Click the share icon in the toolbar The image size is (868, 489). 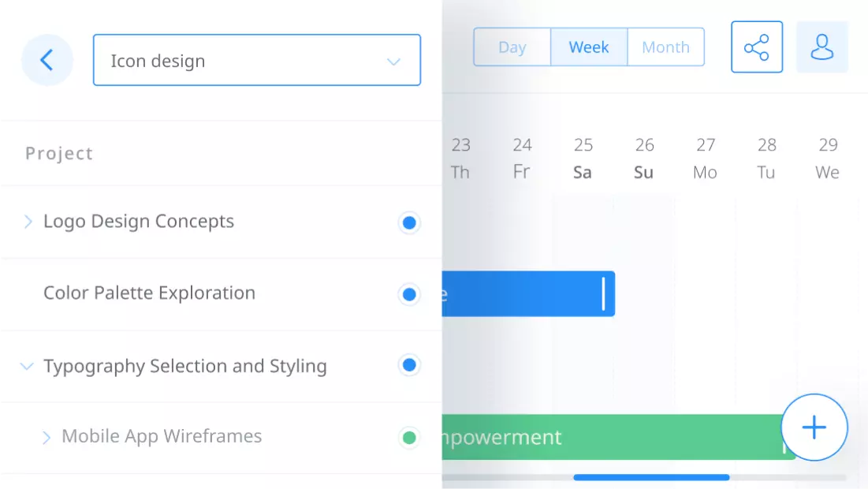click(x=756, y=47)
